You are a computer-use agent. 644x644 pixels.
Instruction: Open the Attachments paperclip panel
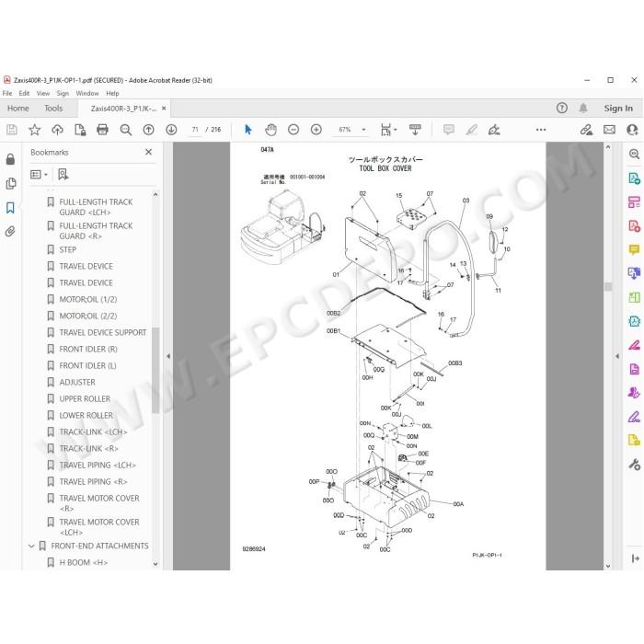pos(10,232)
